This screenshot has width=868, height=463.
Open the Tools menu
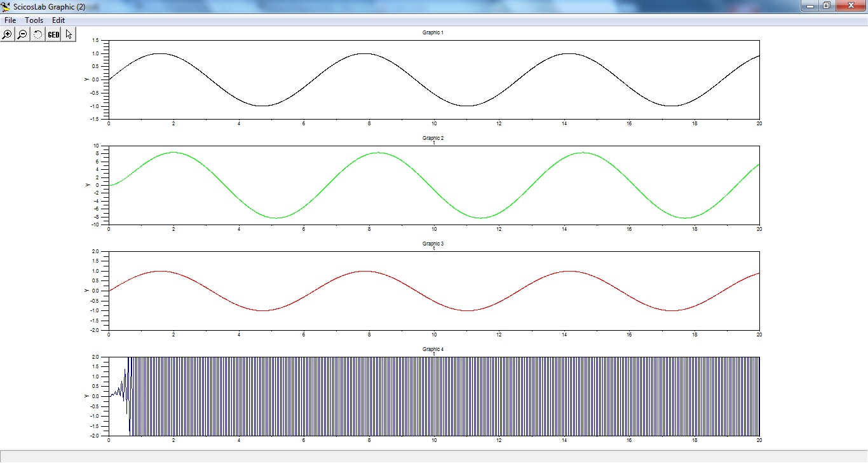[34, 20]
